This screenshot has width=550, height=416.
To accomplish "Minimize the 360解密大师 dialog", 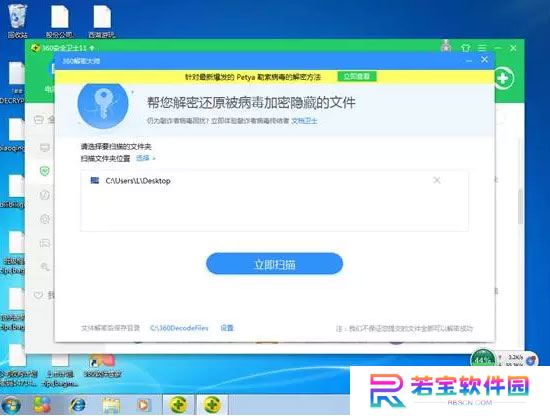I will click(x=469, y=61).
